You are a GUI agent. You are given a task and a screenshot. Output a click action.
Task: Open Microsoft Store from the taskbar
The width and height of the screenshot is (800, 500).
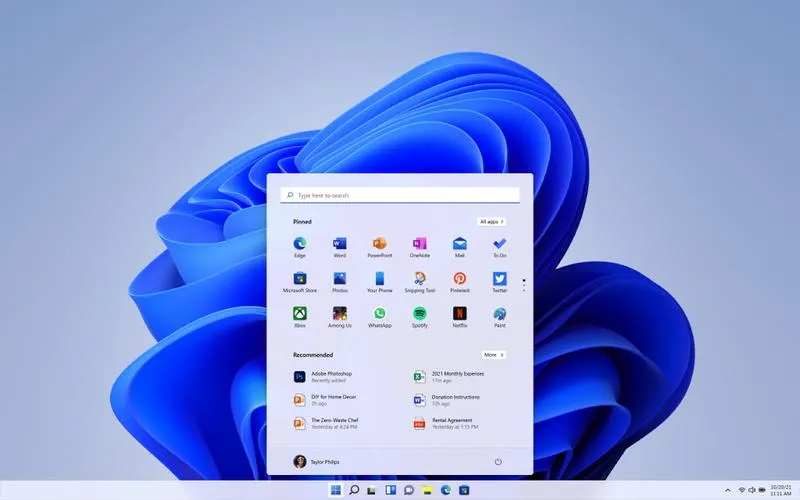tap(464, 490)
